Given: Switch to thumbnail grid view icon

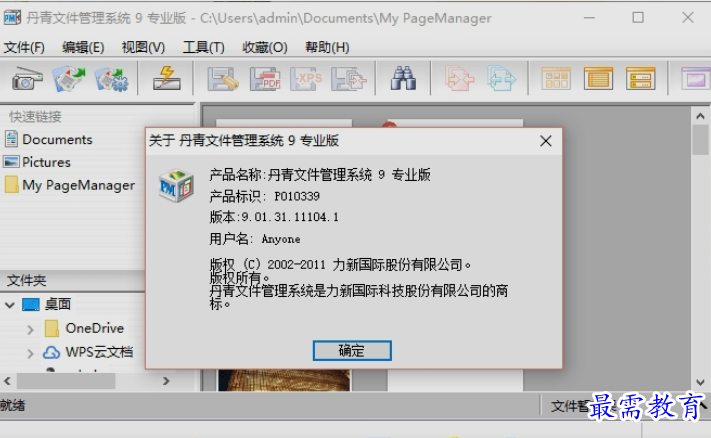Looking at the screenshot, I should pos(556,79).
